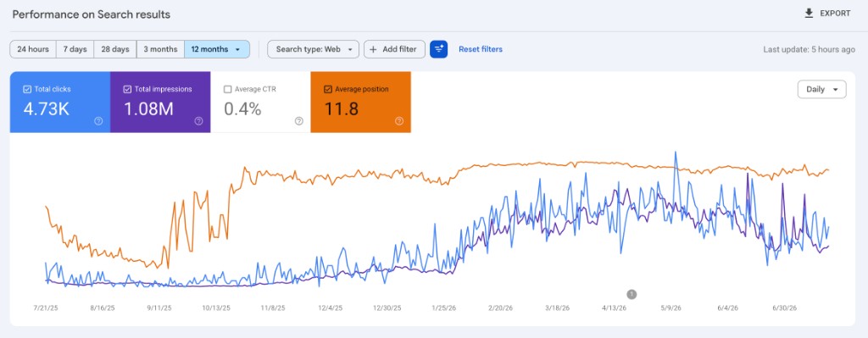Click the annotation marker numbered 1
The height and width of the screenshot is (338, 868).
point(632,294)
